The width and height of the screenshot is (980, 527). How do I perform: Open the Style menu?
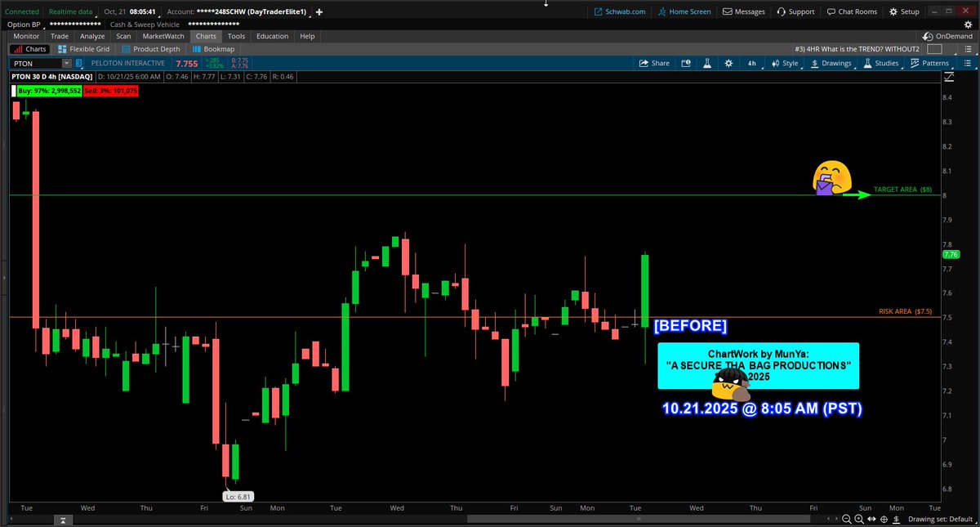[784, 63]
